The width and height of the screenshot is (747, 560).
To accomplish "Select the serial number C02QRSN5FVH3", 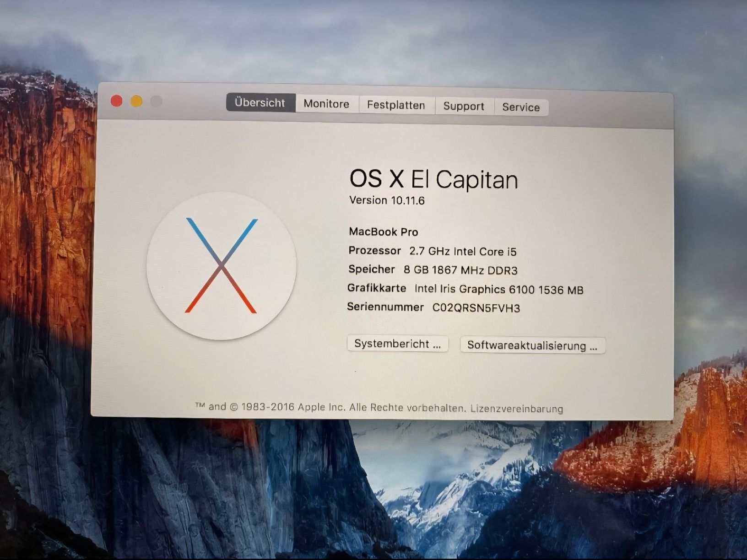I will point(476,308).
